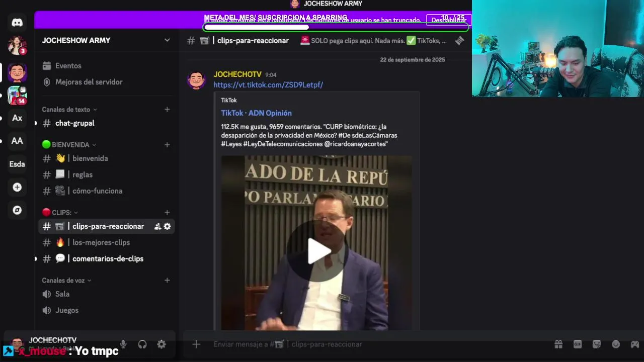The width and height of the screenshot is (644, 362).
Task: Create channel in Canales de voz
Action: 167,281
